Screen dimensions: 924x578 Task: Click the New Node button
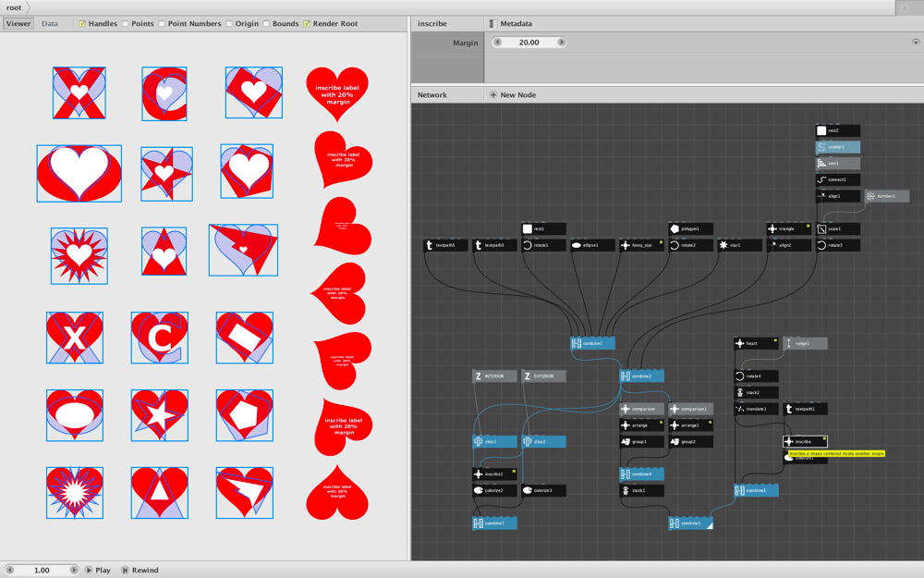pyautogui.click(x=512, y=95)
